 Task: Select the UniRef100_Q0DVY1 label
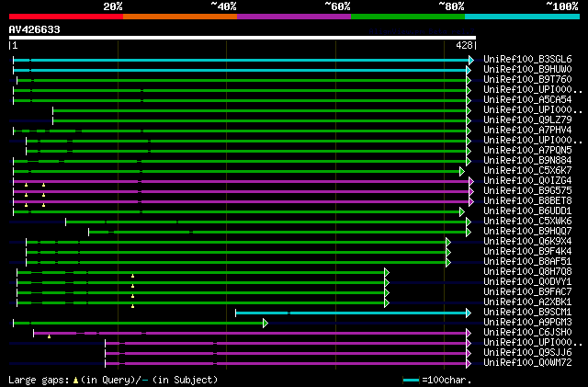527,282
